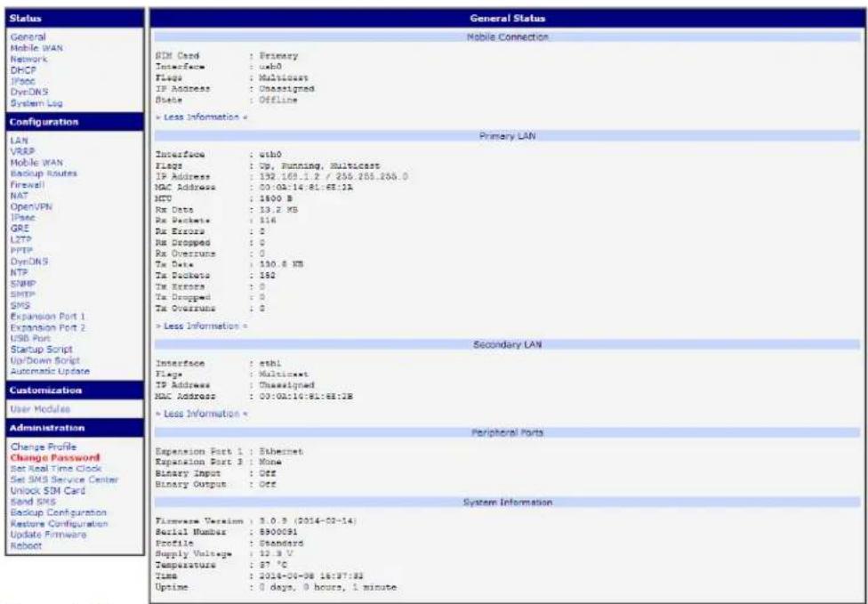Open USB Port configuration

30,338
